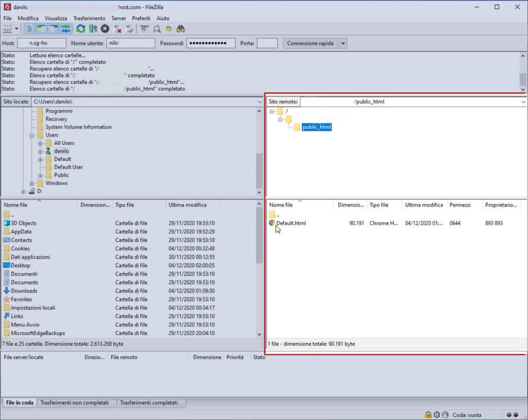The height and width of the screenshot is (420, 528).
Task: Expand the All Users folder
Action: click(40, 143)
